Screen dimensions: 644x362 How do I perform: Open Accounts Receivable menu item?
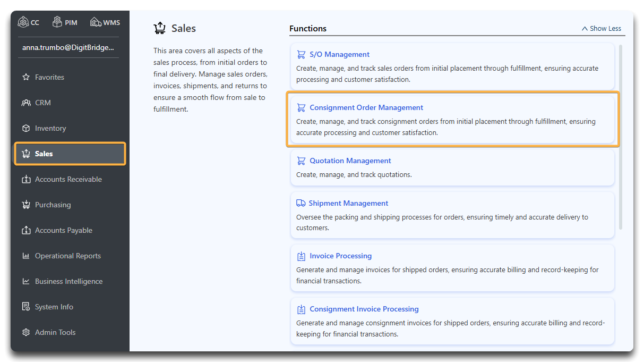pos(68,179)
